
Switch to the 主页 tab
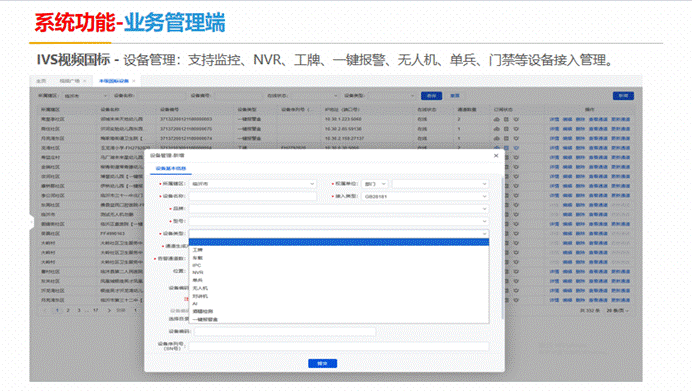pos(41,81)
